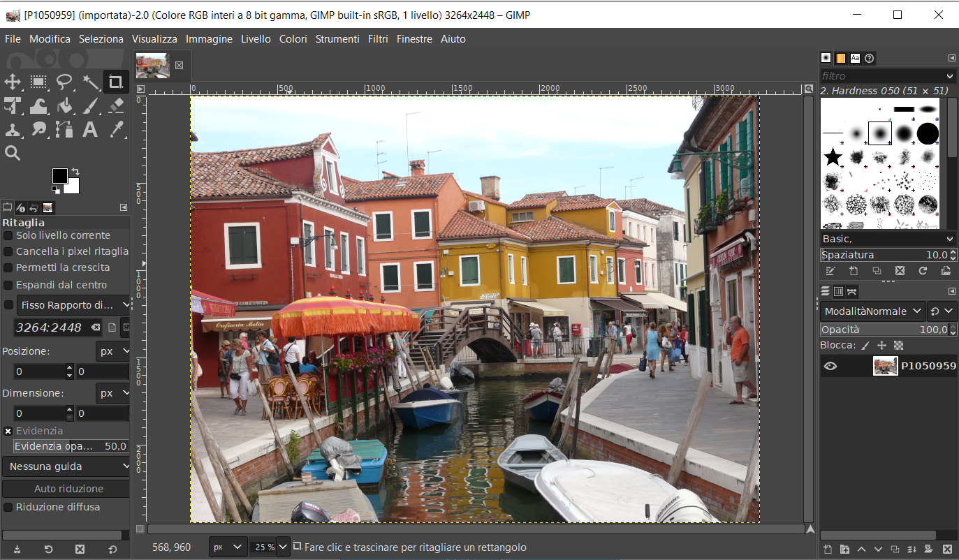This screenshot has width=959, height=560.
Task: Open the Posizione unit px dropdown
Action: pos(114,351)
